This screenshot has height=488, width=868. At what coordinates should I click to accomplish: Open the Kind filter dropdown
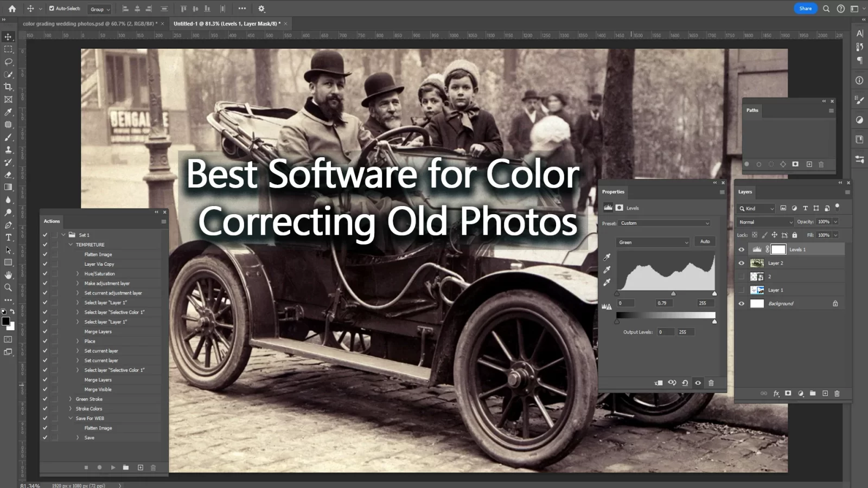point(756,209)
